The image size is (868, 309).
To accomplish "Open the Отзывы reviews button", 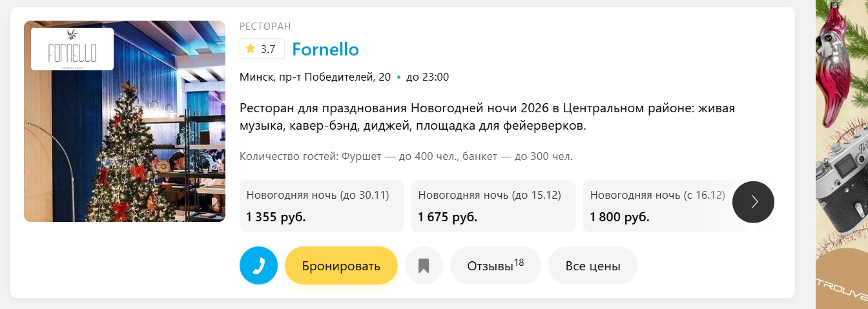I will pyautogui.click(x=495, y=266).
